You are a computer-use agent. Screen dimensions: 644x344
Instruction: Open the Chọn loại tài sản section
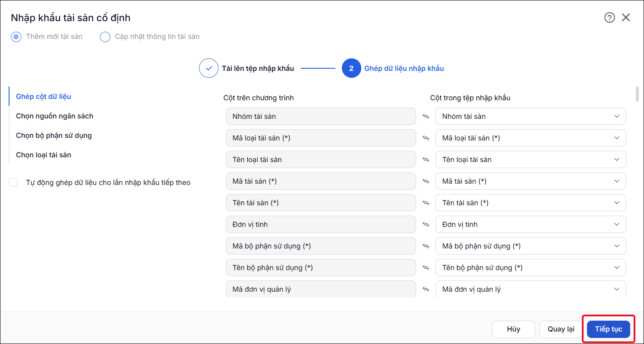coord(44,155)
